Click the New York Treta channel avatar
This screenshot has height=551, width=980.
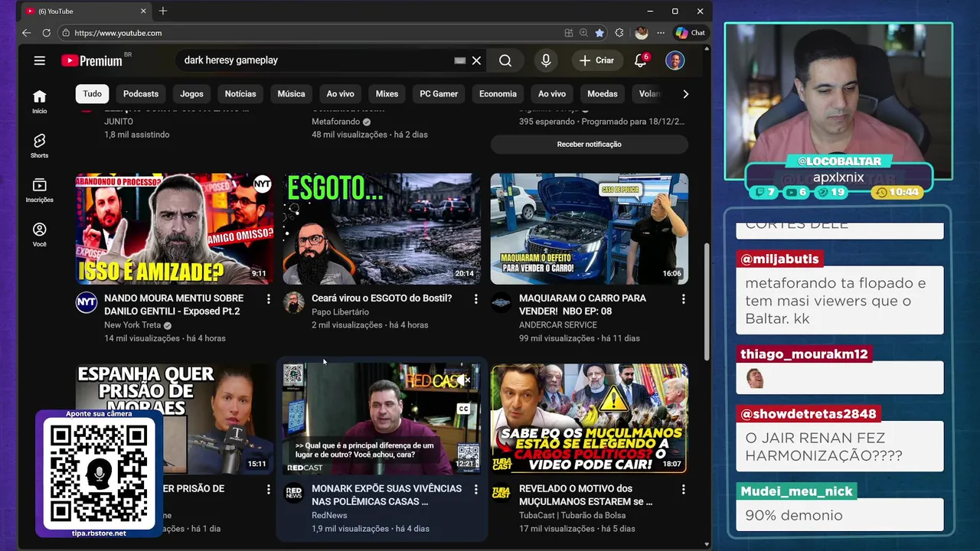(87, 303)
